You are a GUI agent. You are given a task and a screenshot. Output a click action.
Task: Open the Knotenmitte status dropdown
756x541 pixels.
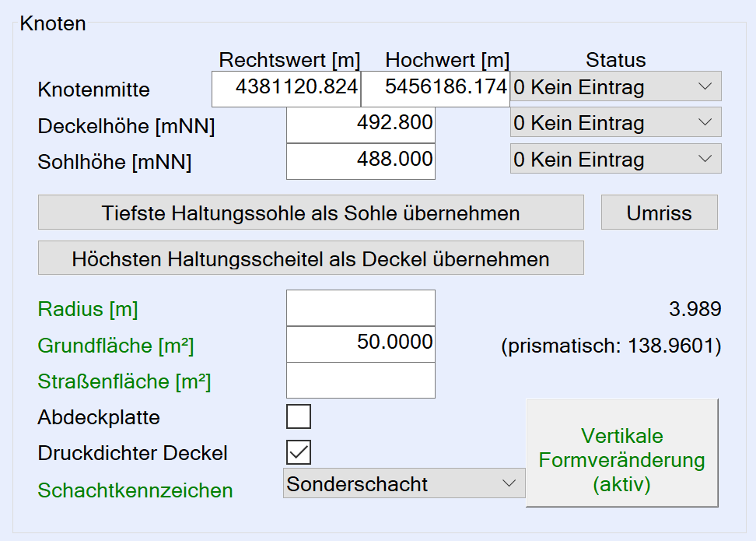pyautogui.click(x=615, y=86)
